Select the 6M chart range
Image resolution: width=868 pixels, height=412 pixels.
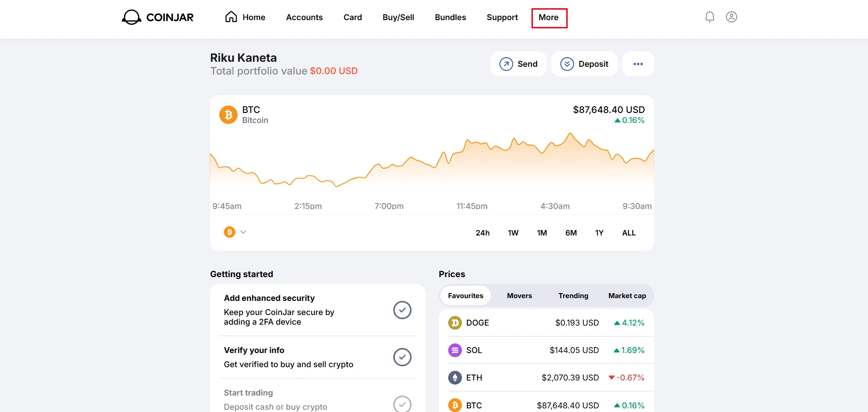pyautogui.click(x=571, y=233)
